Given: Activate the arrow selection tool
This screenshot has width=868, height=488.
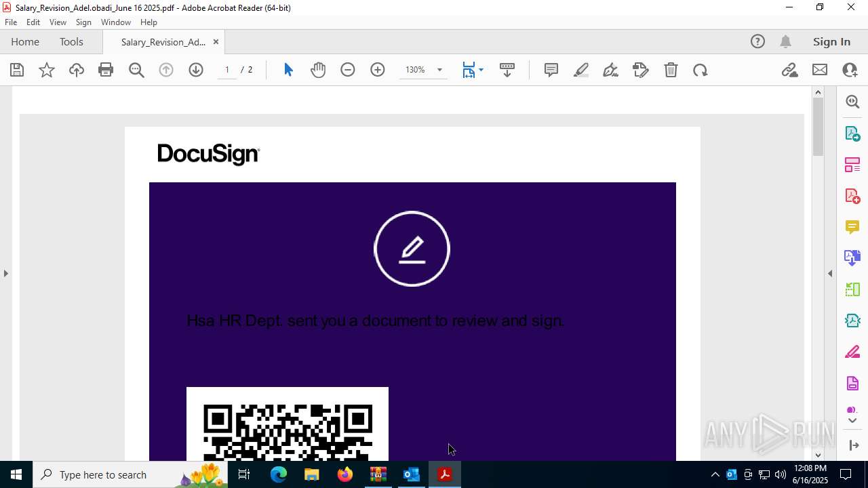Looking at the screenshot, I should (288, 70).
